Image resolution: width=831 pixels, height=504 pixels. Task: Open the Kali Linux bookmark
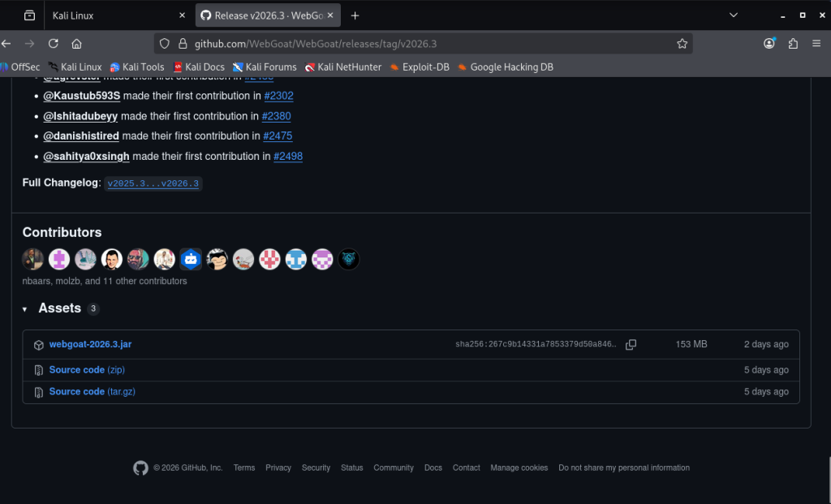coord(75,67)
